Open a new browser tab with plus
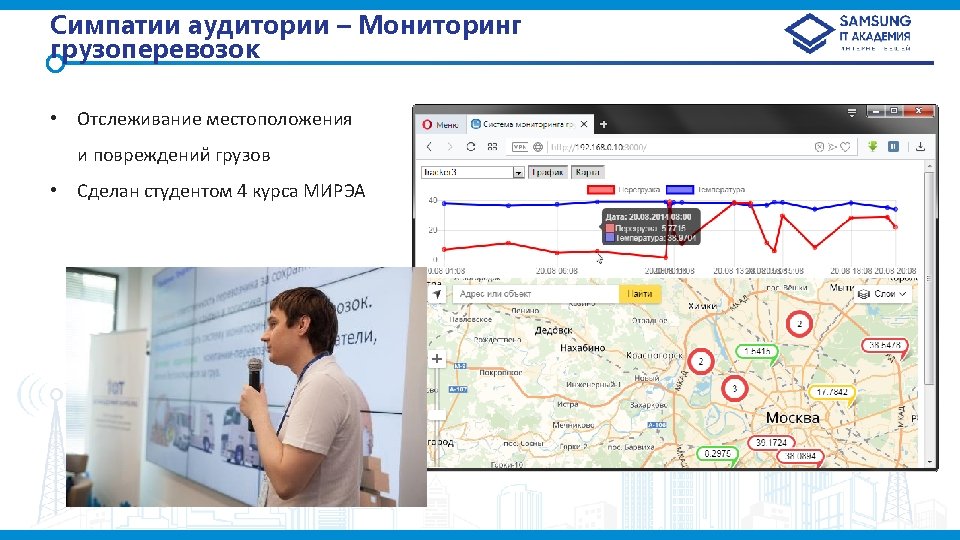960x540 pixels. [x=603, y=124]
